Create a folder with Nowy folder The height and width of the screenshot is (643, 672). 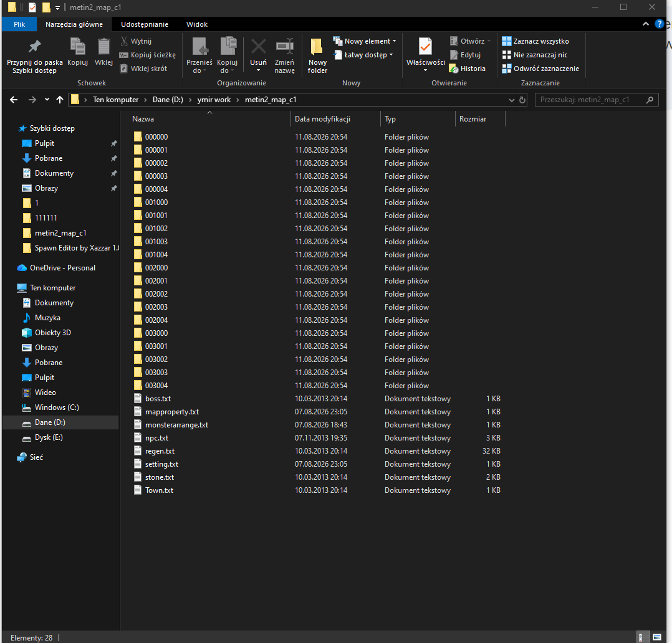[317, 55]
